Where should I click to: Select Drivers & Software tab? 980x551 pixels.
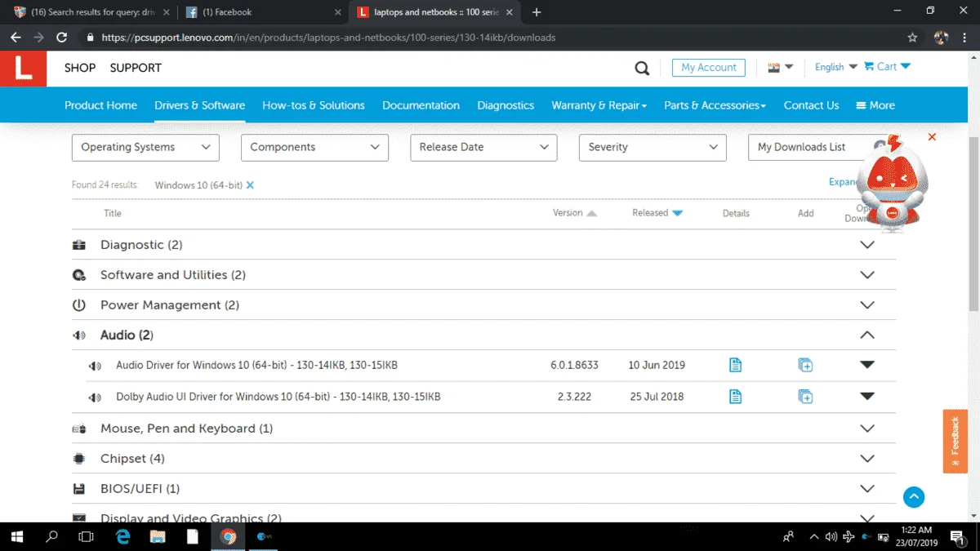point(200,105)
